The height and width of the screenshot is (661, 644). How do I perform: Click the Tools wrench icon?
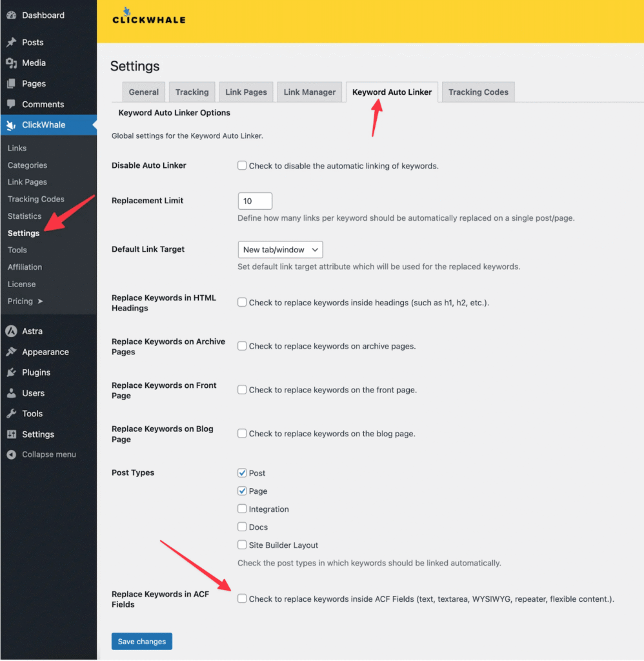pyautogui.click(x=12, y=414)
